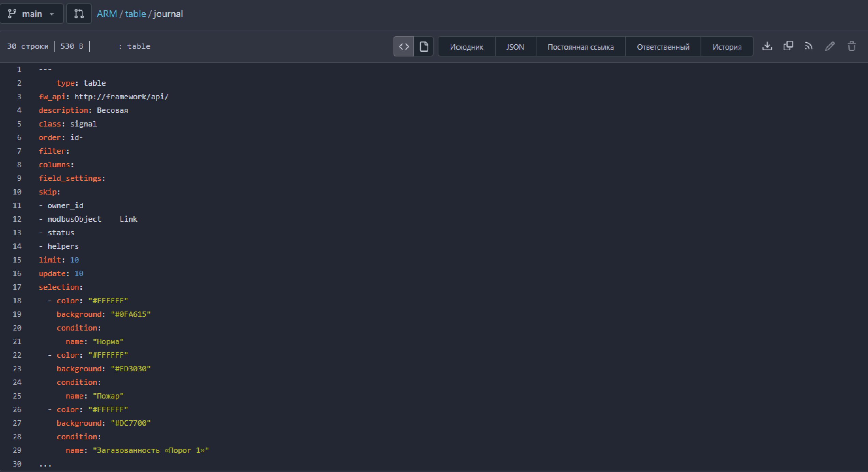
Task: Select line number 30
Action: [17, 464]
